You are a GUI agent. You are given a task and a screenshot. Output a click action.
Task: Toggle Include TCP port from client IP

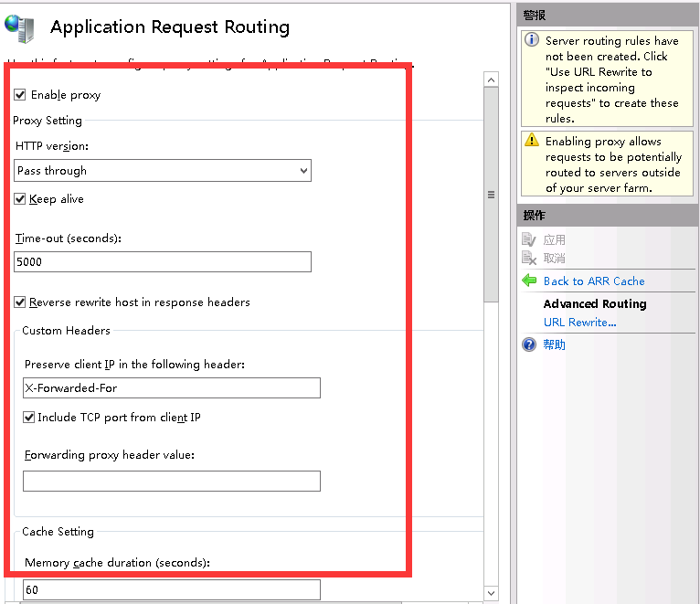coord(28,418)
